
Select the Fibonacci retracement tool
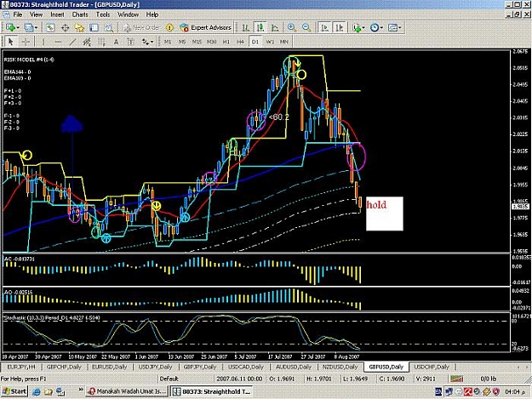[101, 42]
